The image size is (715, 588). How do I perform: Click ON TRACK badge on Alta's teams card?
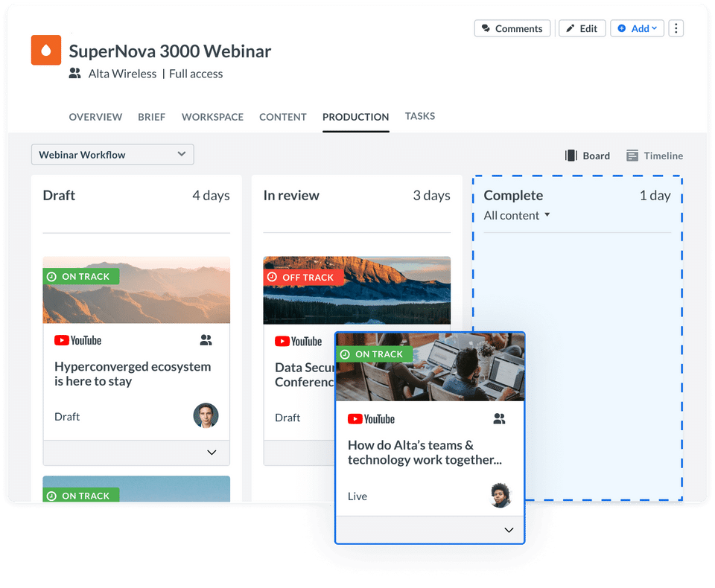click(x=375, y=354)
